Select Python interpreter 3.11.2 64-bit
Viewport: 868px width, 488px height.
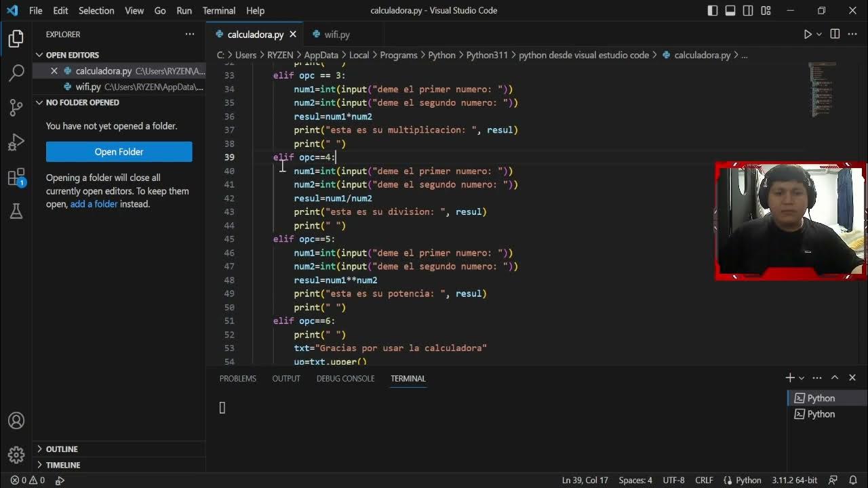tap(794, 480)
